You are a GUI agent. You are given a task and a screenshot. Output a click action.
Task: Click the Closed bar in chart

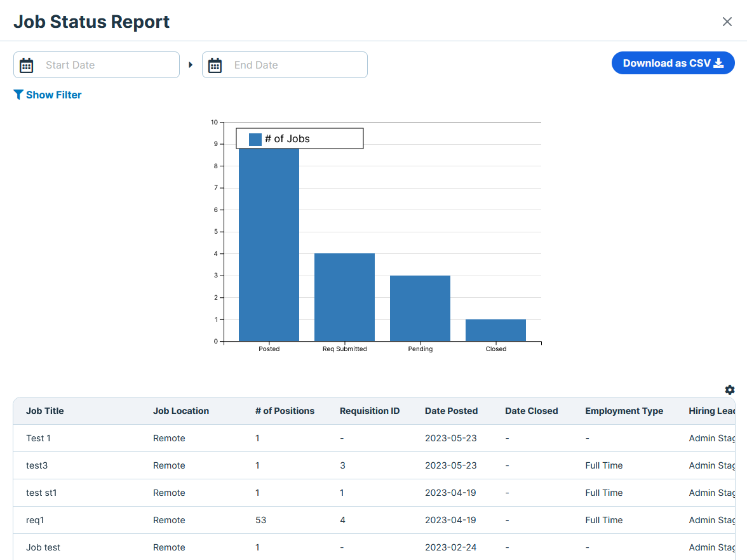495,330
